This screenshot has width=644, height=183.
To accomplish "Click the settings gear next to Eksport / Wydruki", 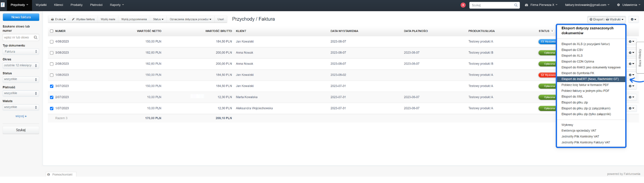I will tap(633, 20).
